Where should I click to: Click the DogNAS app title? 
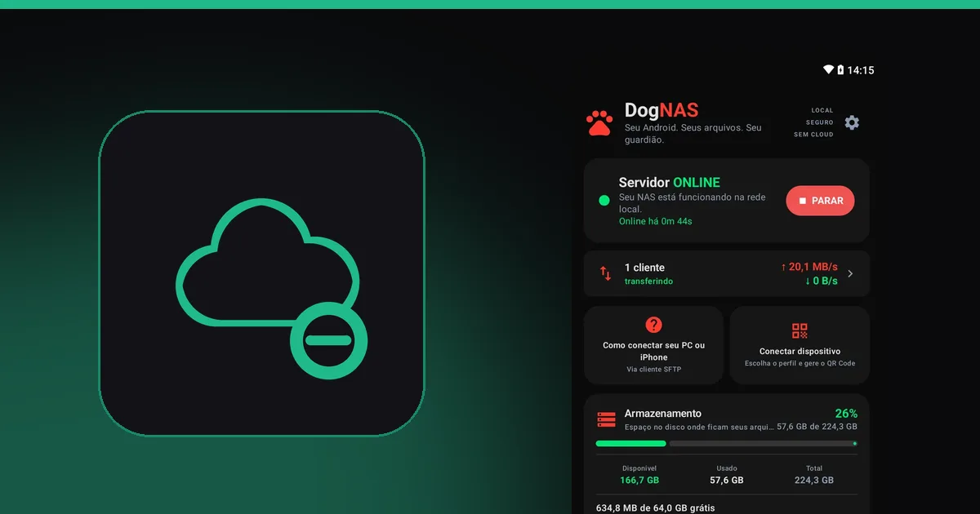pyautogui.click(x=661, y=110)
